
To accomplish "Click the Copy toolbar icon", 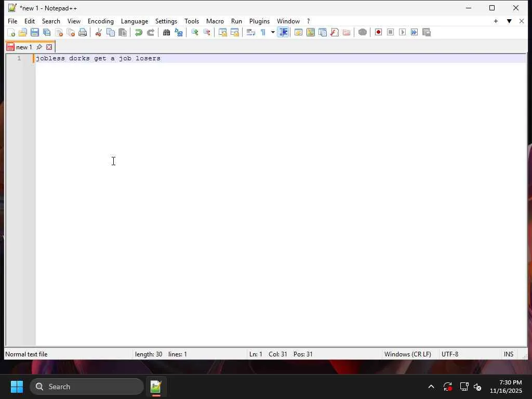I will tap(111, 32).
